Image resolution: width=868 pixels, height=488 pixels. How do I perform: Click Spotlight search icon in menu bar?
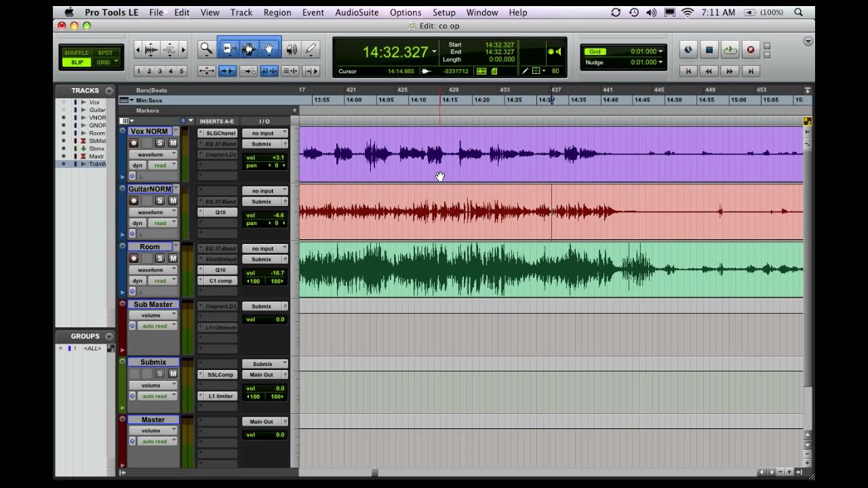point(798,12)
